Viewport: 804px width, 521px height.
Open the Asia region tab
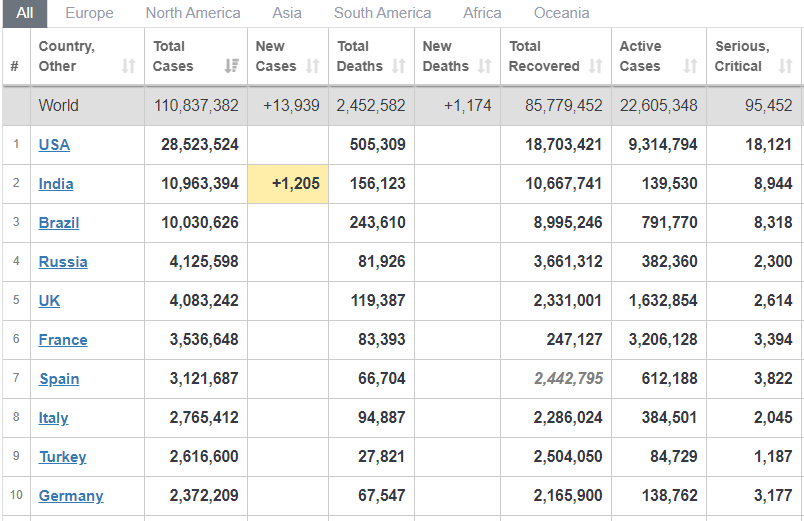coord(287,13)
